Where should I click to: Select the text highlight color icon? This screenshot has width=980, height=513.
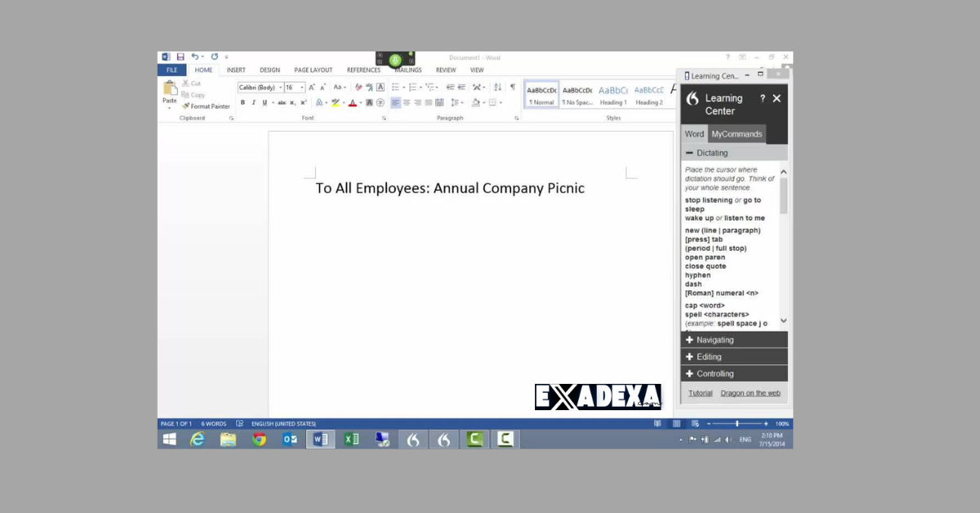point(336,103)
